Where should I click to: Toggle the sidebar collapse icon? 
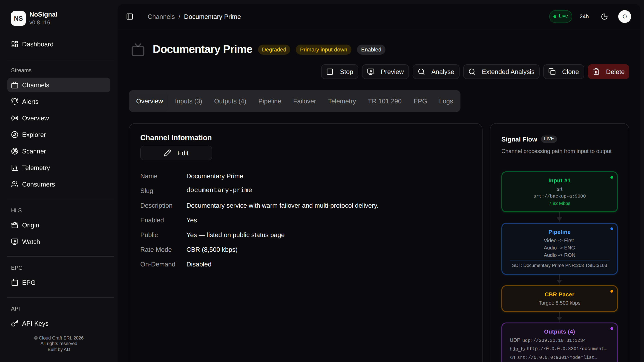pos(129,17)
